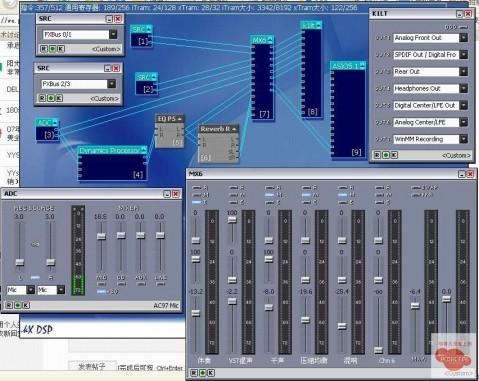
Task: Toggle the lit switch in 伴奏 channel
Action: point(196,202)
